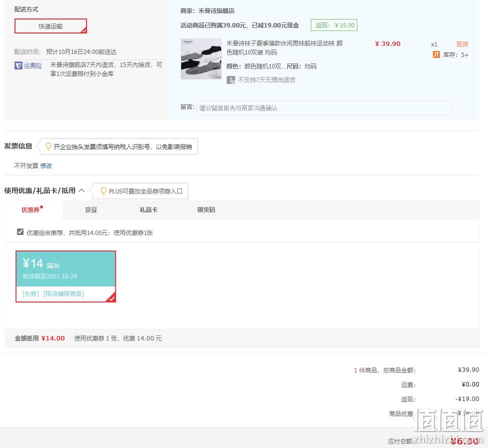
Task: Click the JD icon beside 库存
Action: [x=436, y=54]
